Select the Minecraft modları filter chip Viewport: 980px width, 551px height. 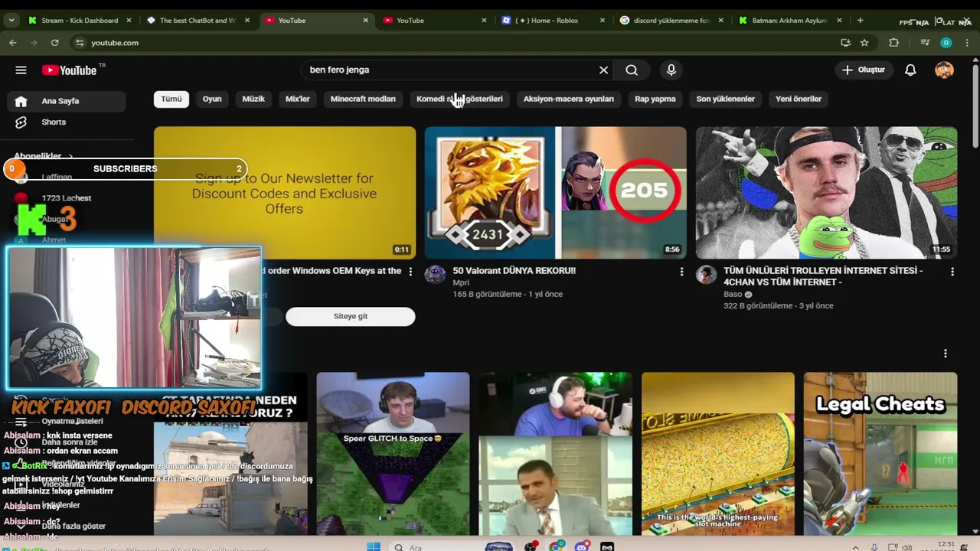point(363,99)
